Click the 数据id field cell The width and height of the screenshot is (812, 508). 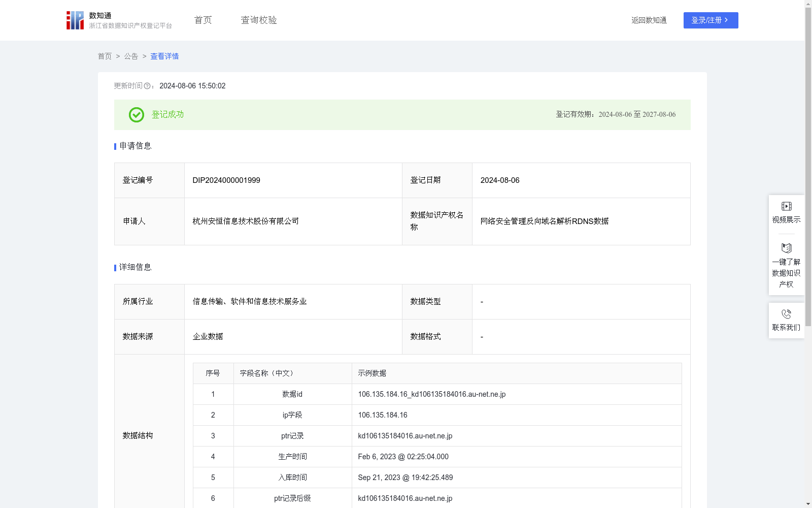pyautogui.click(x=292, y=394)
